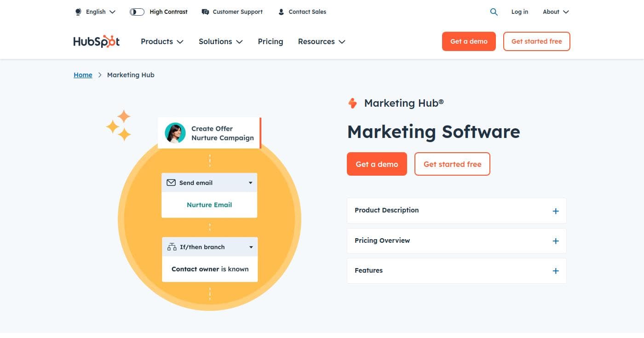Image resolution: width=644 pixels, height=338 pixels.
Task: Toggle the High Contrast switch
Action: (x=137, y=11)
